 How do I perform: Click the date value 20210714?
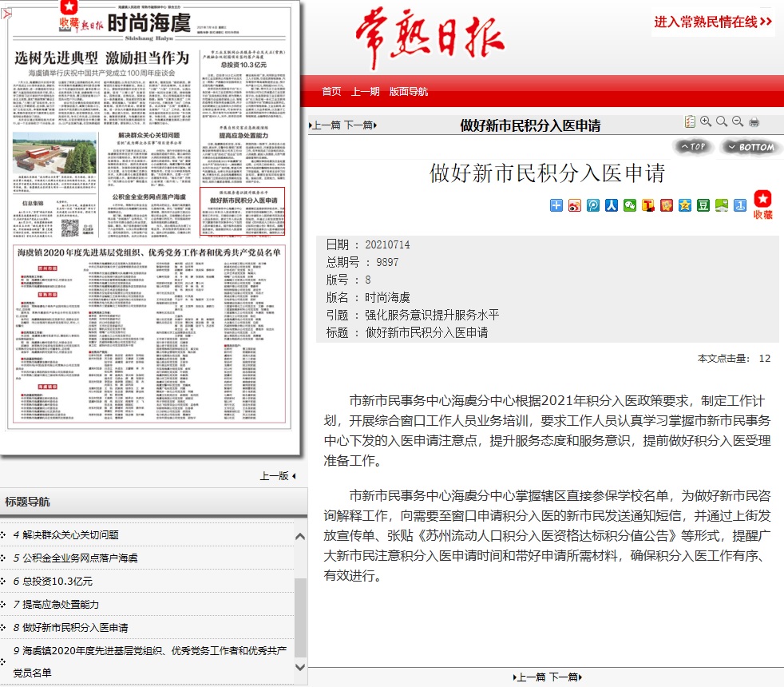click(x=387, y=244)
